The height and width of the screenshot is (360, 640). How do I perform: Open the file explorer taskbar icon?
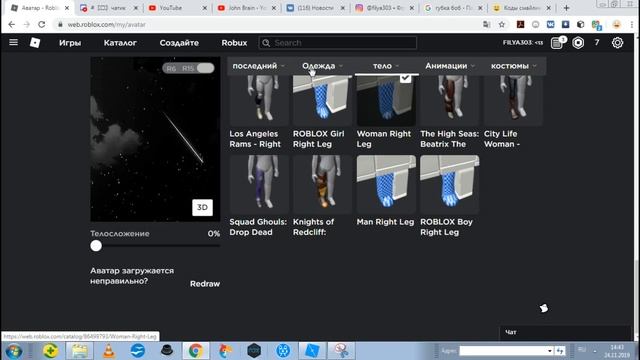click(x=80, y=351)
